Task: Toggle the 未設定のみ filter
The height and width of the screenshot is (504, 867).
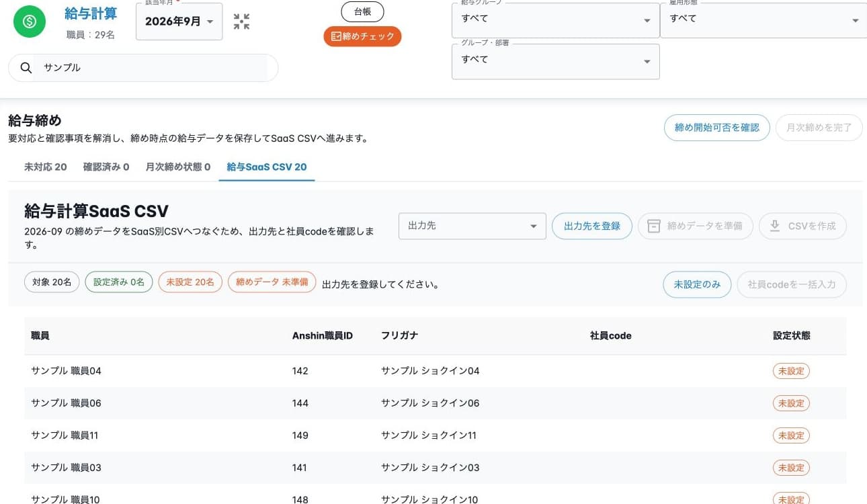Action: 698,284
